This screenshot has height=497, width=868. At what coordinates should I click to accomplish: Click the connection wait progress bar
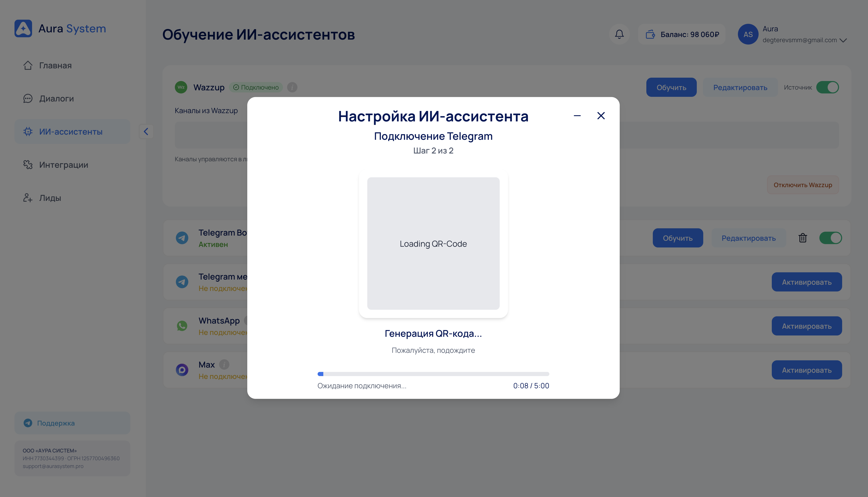(x=433, y=374)
